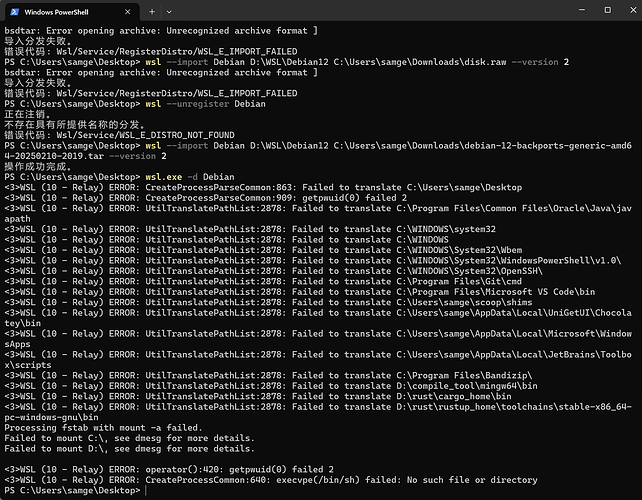642x500 pixels.
Task: Click the '操作成功完成。' message
Action: (x=38, y=167)
